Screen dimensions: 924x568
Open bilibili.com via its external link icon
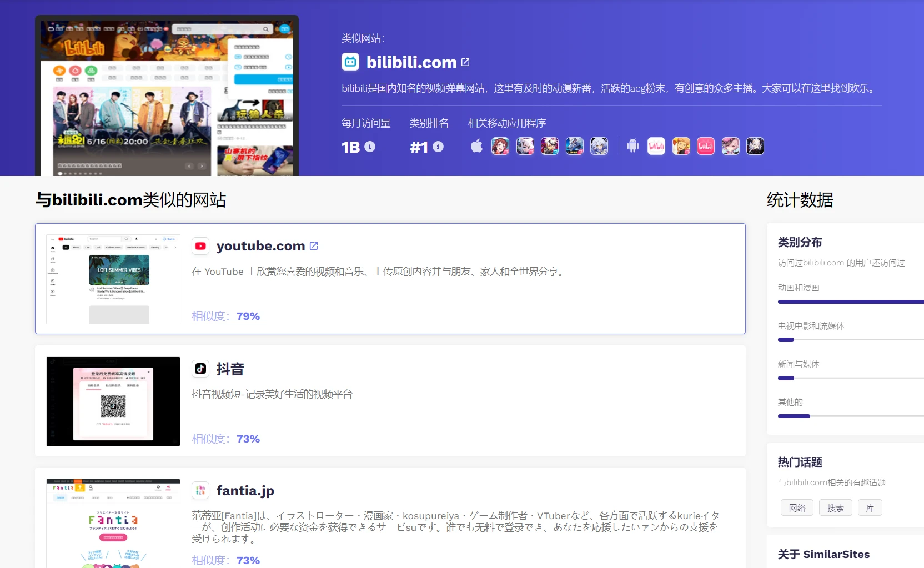[465, 62]
